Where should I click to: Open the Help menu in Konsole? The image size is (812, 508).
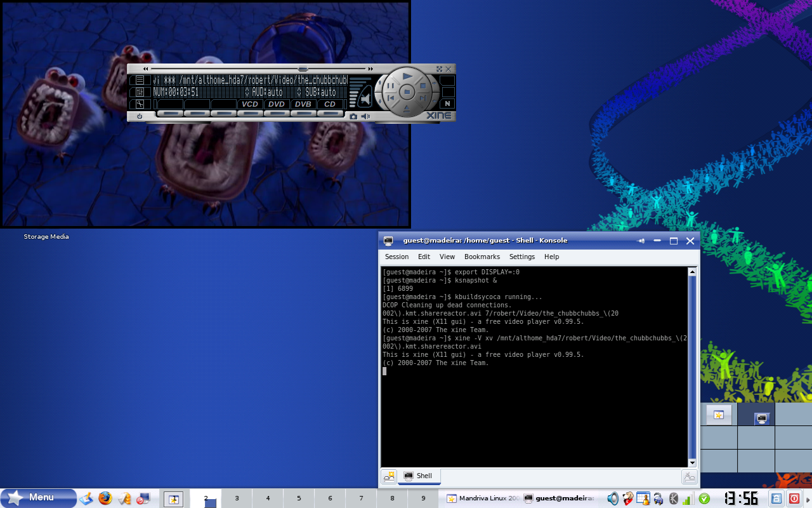(x=552, y=257)
